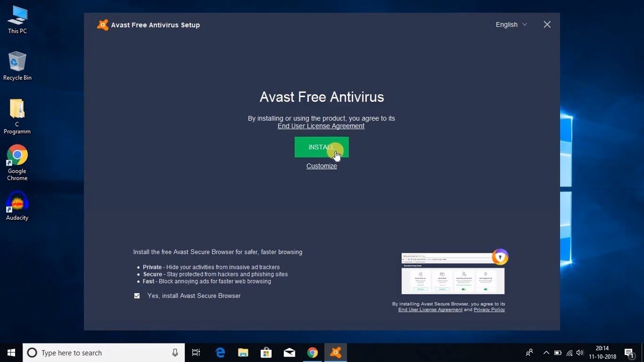
Task: Close the Avast setup window
Action: (547, 25)
